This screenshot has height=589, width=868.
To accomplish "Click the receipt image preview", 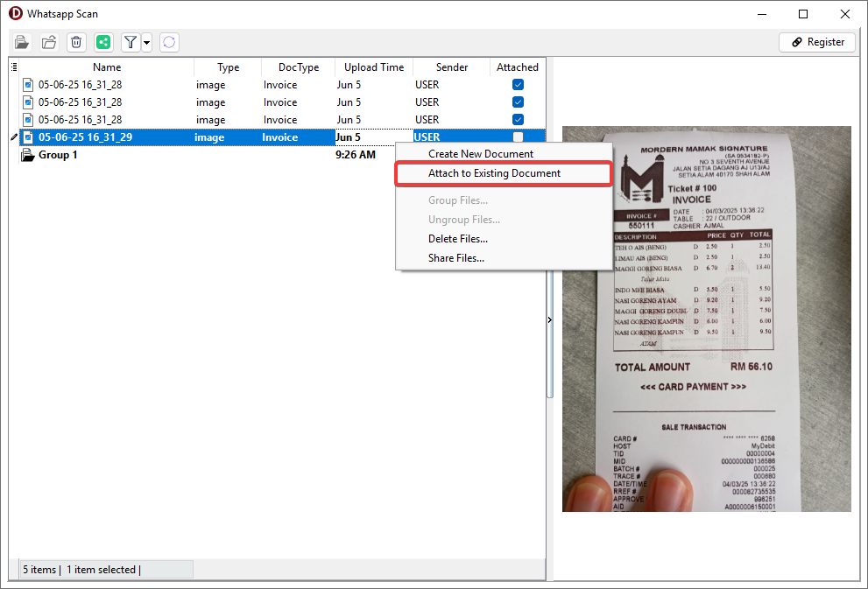I will [x=706, y=319].
